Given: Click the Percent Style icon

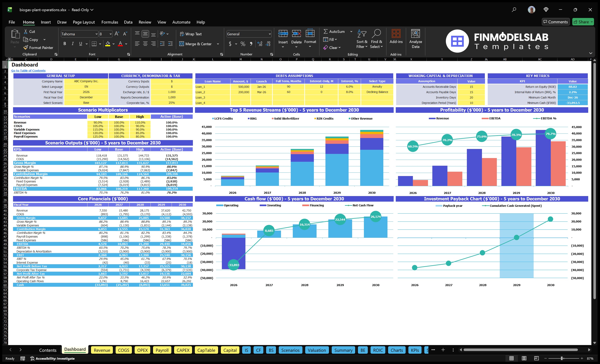Looking at the screenshot, I should click(243, 44).
